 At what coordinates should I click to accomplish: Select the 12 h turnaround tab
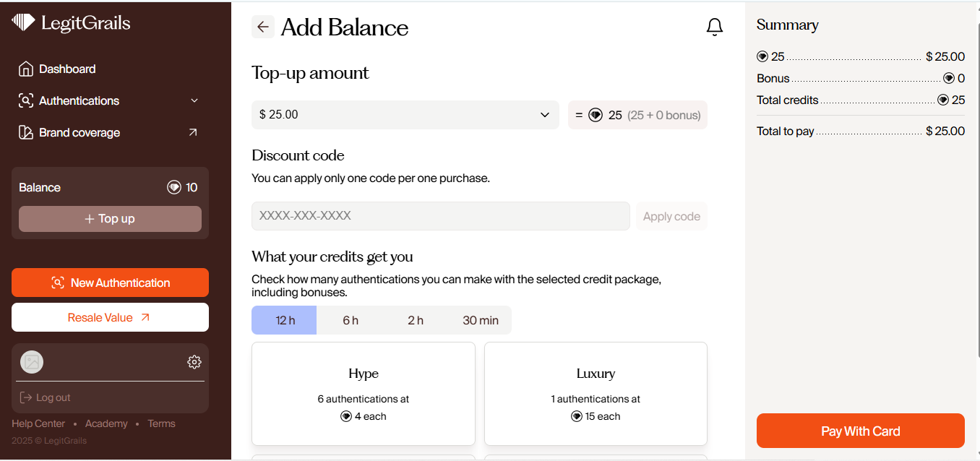(x=284, y=320)
